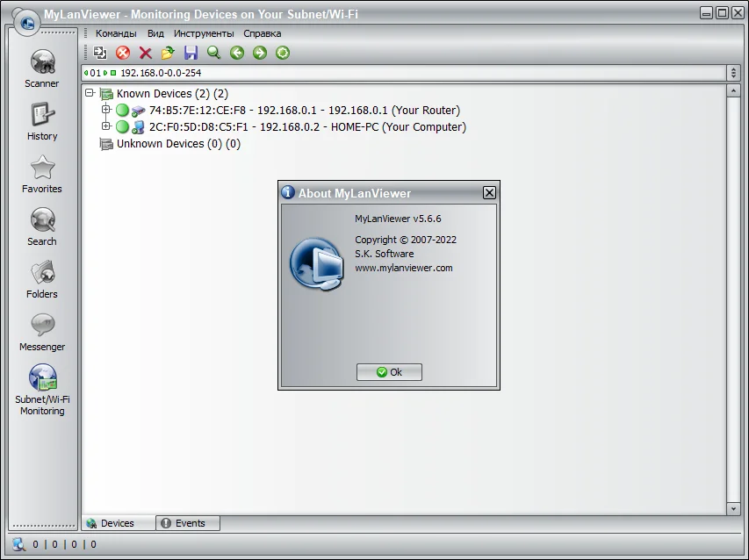Switch to the Devices tab
Viewport: 749px width, 560px height.
[118, 523]
